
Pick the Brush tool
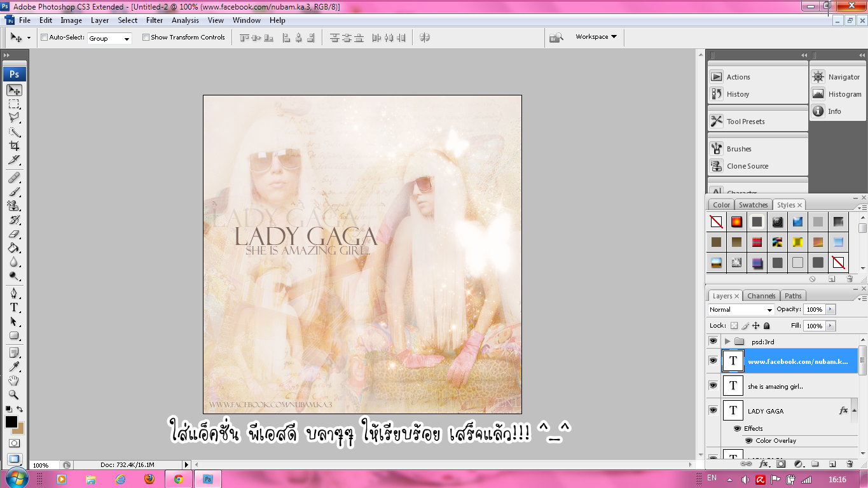[x=14, y=192]
